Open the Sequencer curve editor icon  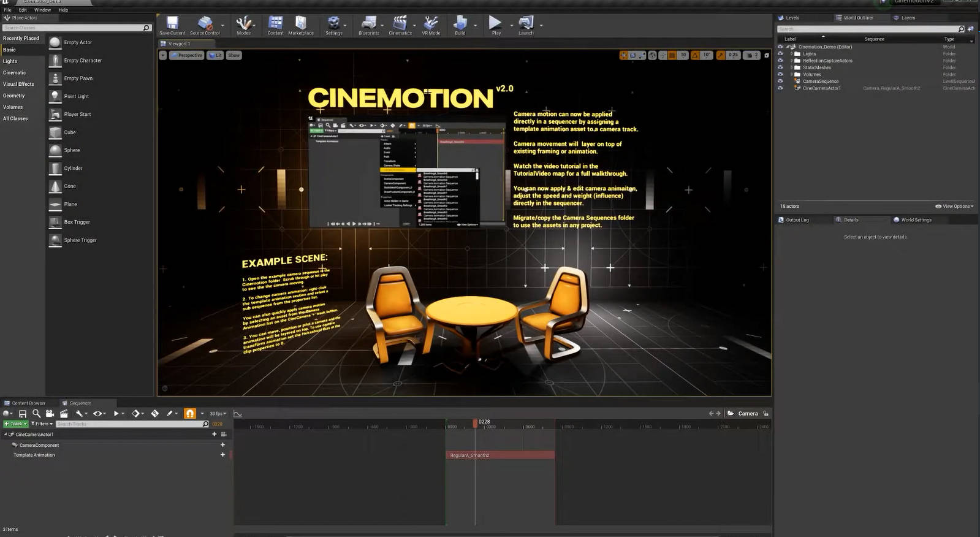click(238, 414)
